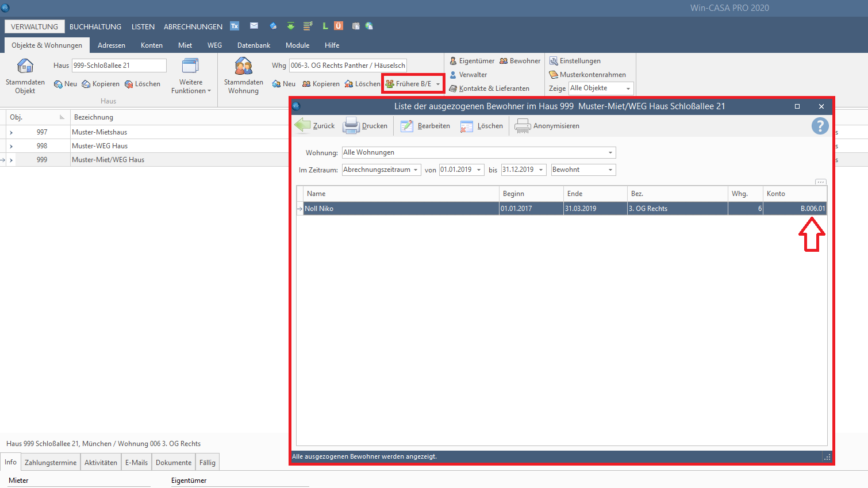Switch to the Hilfe ribbon tab
Viewport: 868px width, 488px height.
coord(332,45)
